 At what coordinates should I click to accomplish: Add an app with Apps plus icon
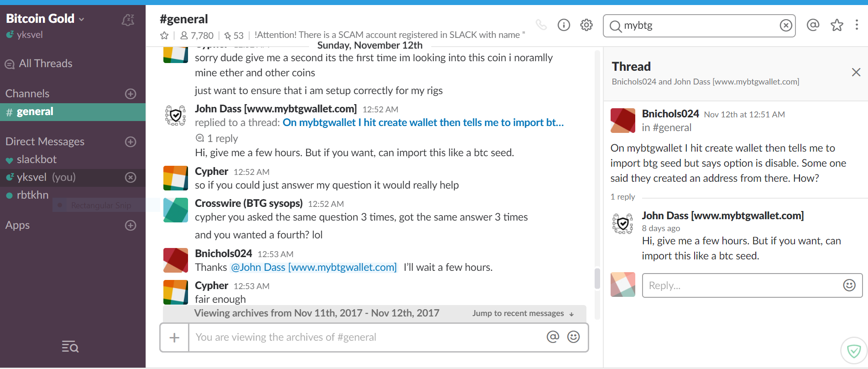(131, 225)
